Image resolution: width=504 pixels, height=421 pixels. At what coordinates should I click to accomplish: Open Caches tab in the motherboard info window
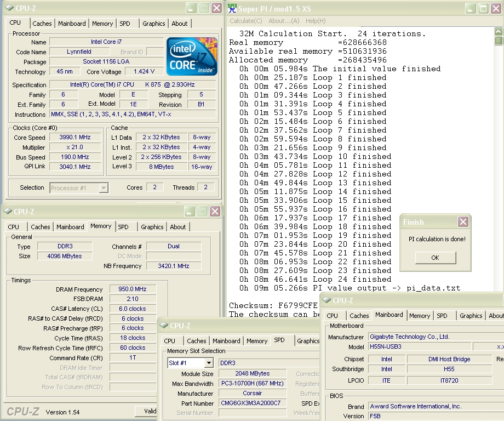[x=359, y=316]
